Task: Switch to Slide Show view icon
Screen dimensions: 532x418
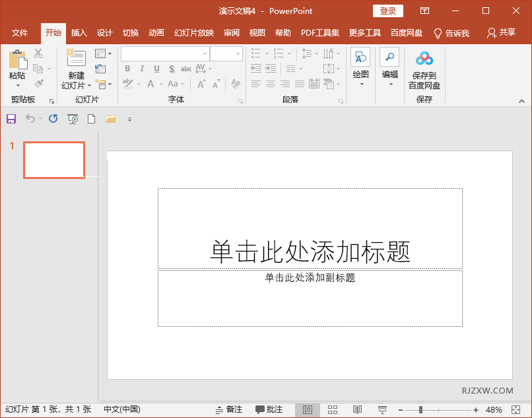Action: click(382, 409)
